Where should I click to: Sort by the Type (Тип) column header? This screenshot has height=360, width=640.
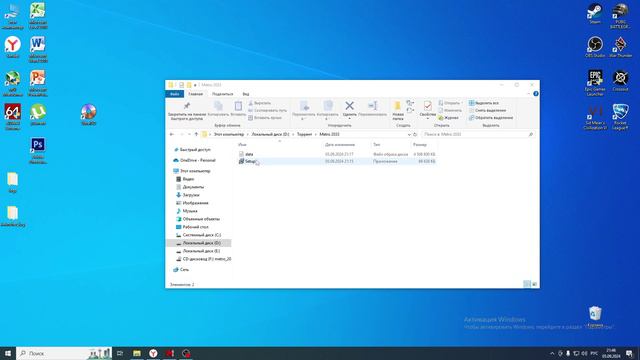coord(390,144)
